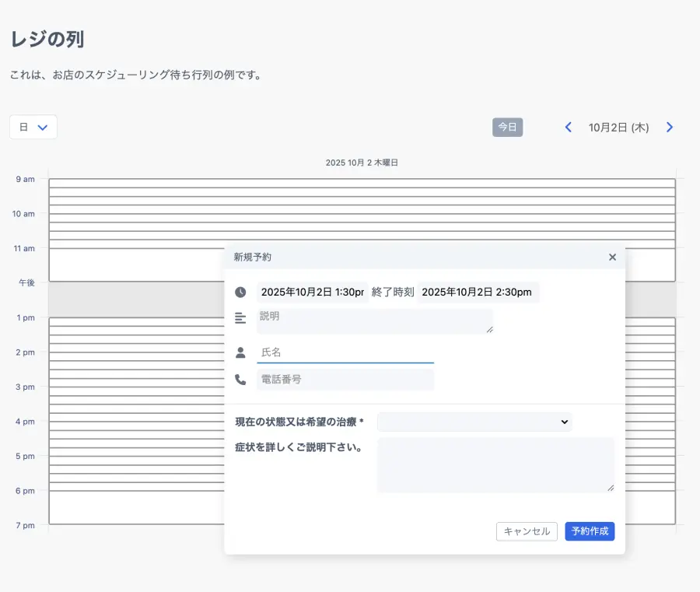The height and width of the screenshot is (592, 700).
Task: Open the end time 2:30pm picker
Action: click(x=478, y=292)
